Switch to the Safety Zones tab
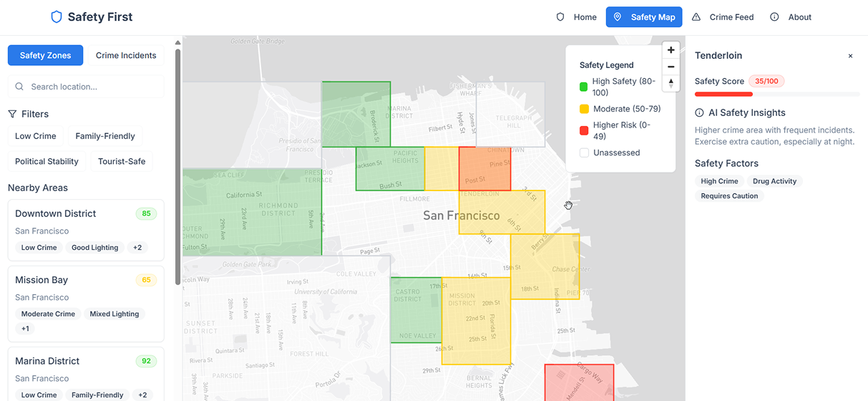This screenshot has height=401, width=868. click(x=45, y=55)
